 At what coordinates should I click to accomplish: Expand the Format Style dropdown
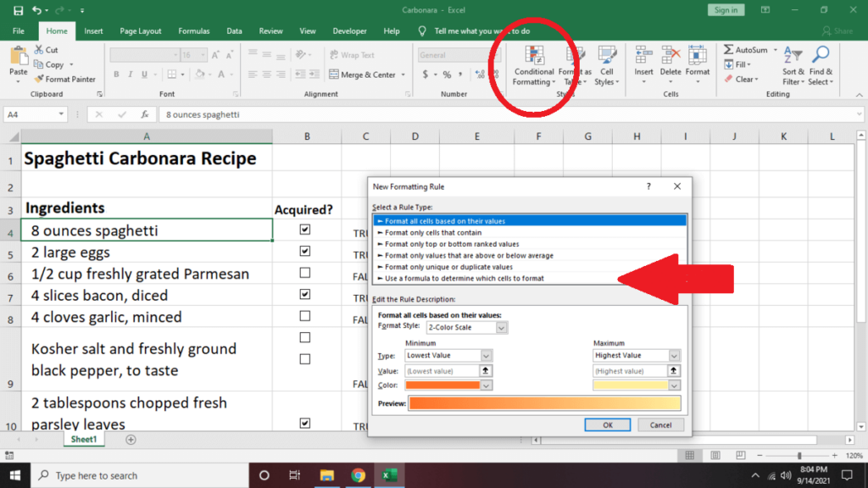(501, 327)
